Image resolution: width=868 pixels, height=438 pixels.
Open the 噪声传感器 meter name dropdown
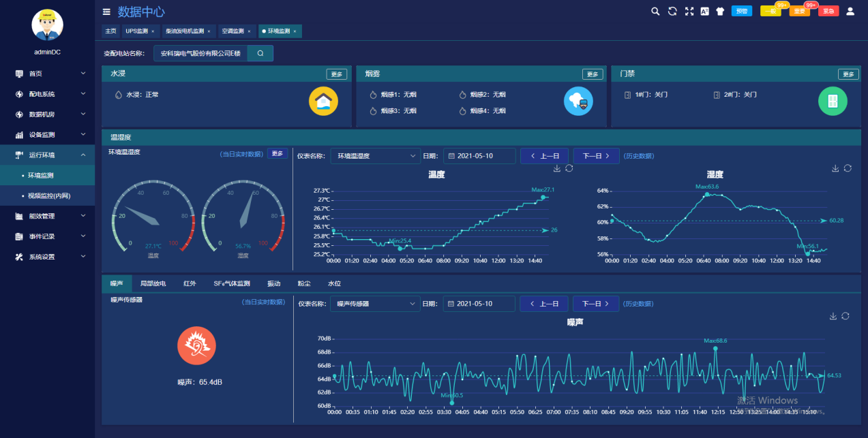[375, 304]
